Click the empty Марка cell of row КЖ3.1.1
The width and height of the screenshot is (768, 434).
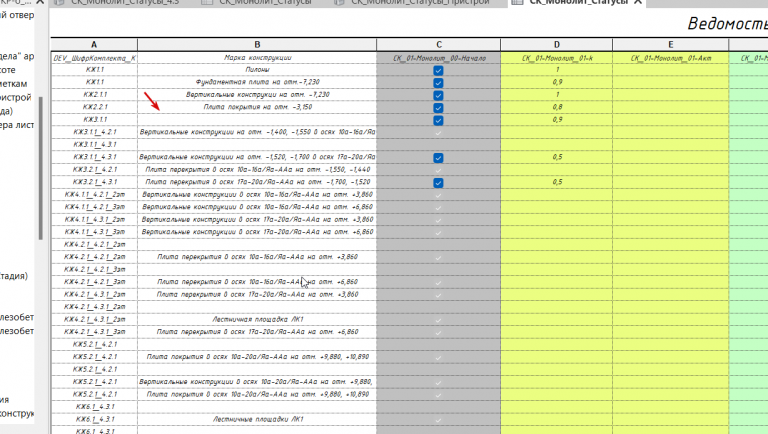[257, 120]
